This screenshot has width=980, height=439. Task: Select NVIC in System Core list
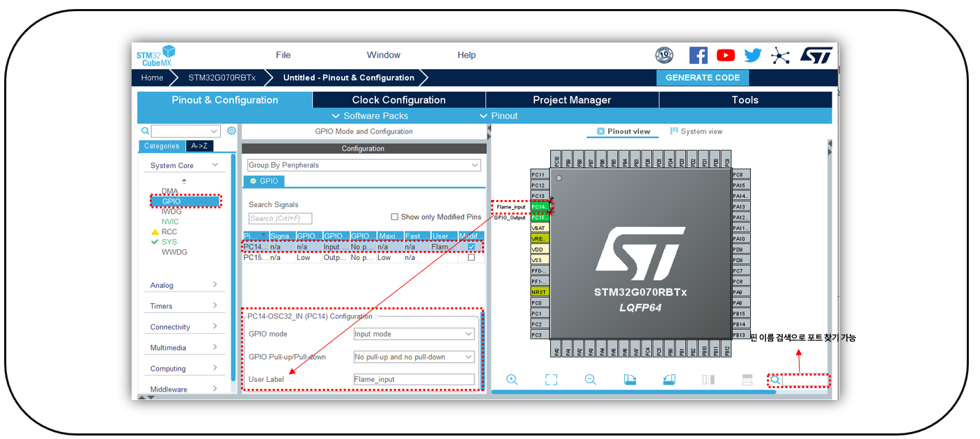click(170, 222)
